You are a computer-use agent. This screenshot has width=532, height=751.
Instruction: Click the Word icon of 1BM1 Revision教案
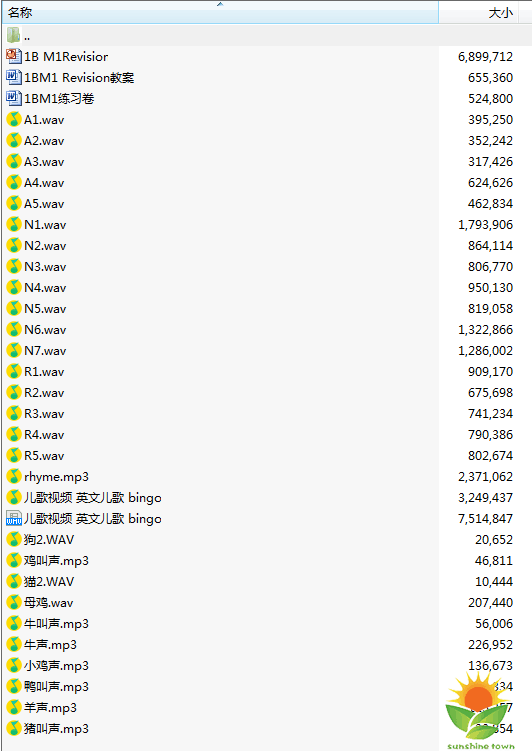pyautogui.click(x=13, y=77)
